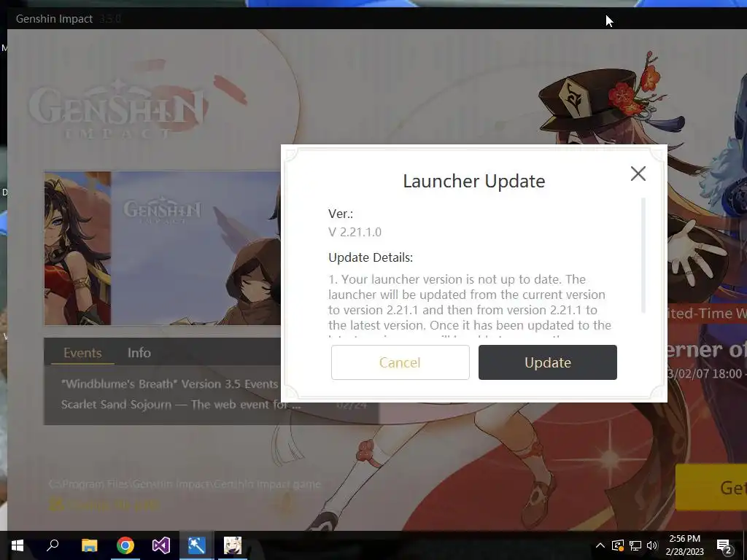Select the blue wand app taskbar icon

(x=196, y=545)
